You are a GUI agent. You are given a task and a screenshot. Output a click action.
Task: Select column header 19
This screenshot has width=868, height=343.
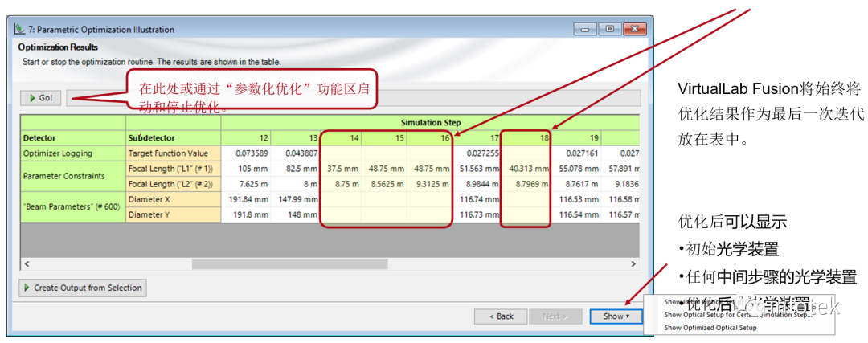(x=575, y=137)
